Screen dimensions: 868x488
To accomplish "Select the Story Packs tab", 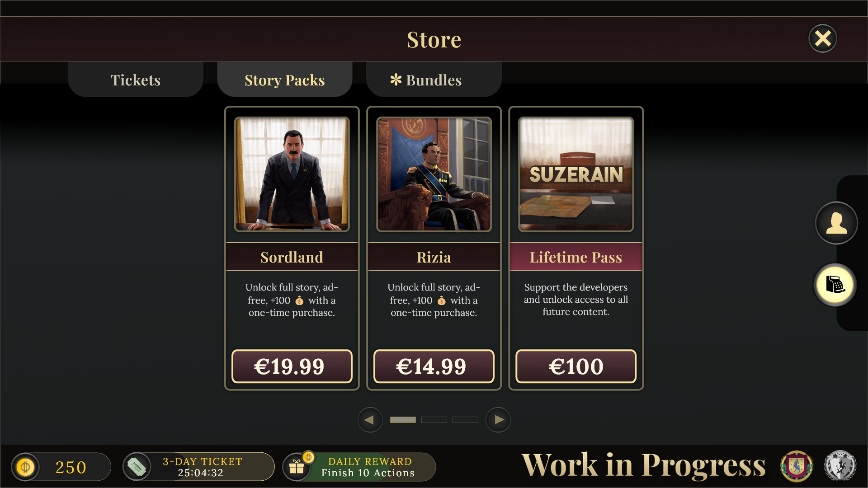I will pos(285,80).
